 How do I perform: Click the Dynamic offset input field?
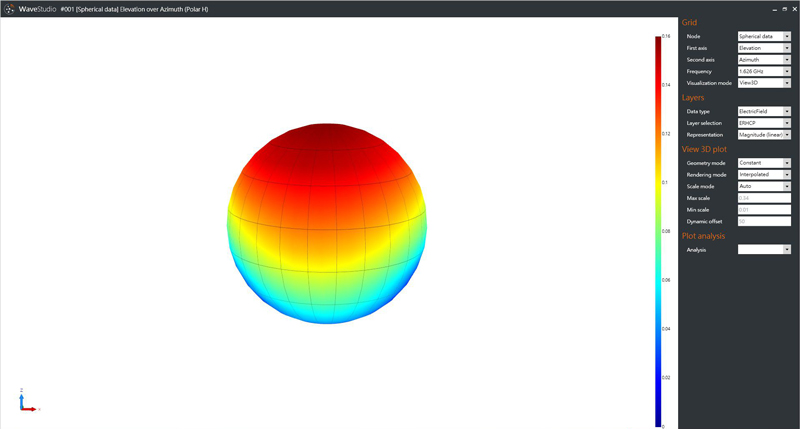tap(764, 221)
